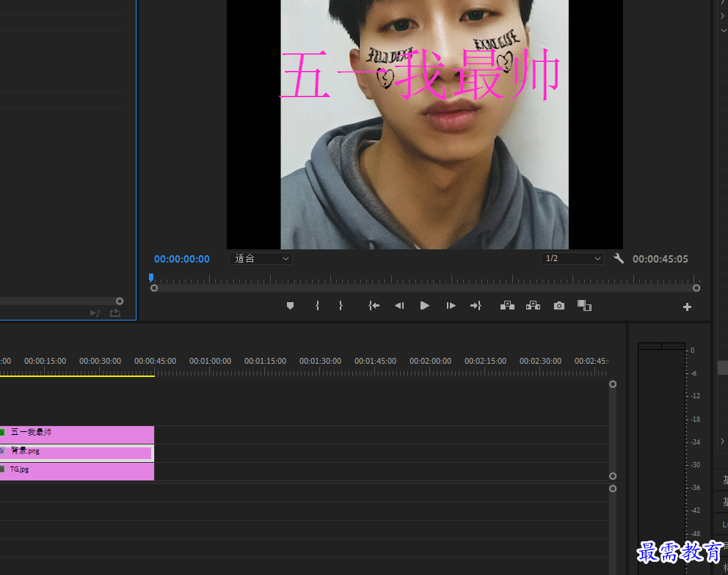This screenshot has height=575, width=728.
Task: Click the fx badge on 背景.png clip
Action: [x=2, y=450]
